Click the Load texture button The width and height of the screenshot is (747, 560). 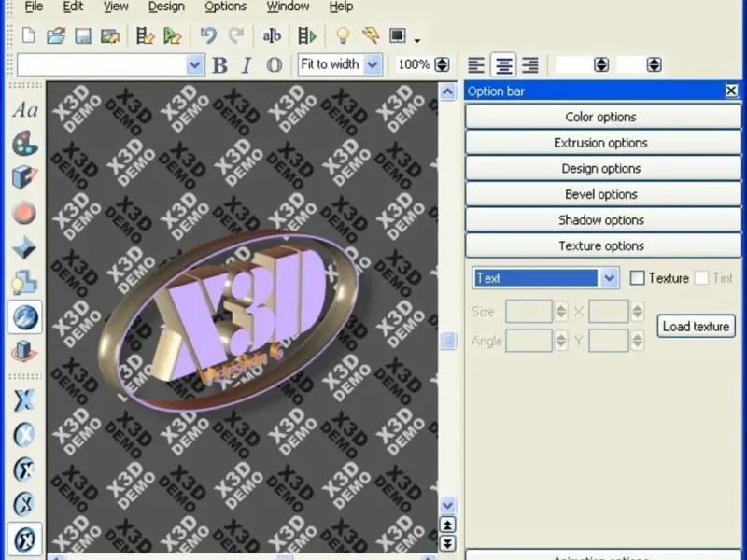pos(696,326)
